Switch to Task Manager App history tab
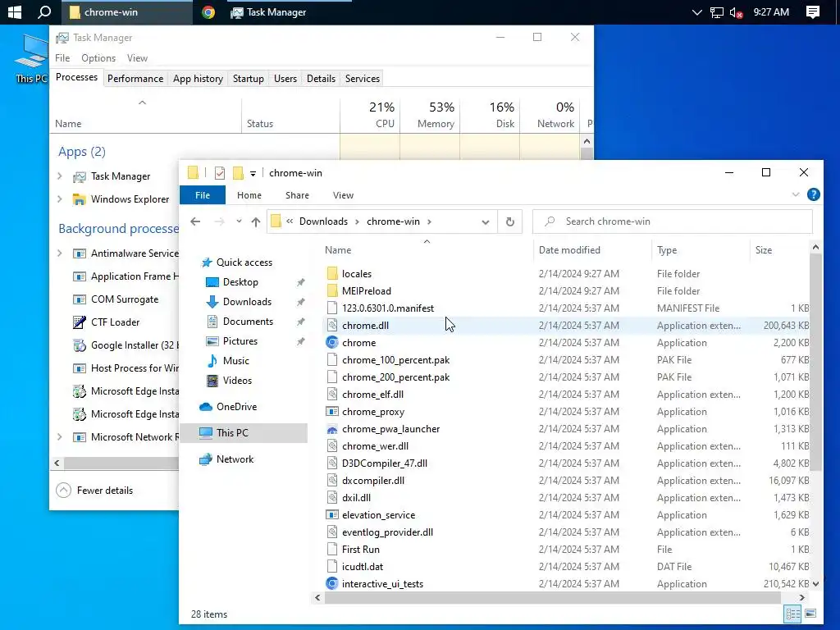840x630 pixels. click(198, 78)
